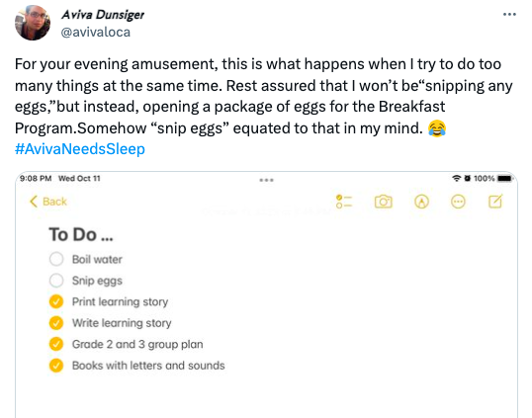The width and height of the screenshot is (532, 418).
Task: Uncheck Books with letters and sounds
Action: (56, 366)
